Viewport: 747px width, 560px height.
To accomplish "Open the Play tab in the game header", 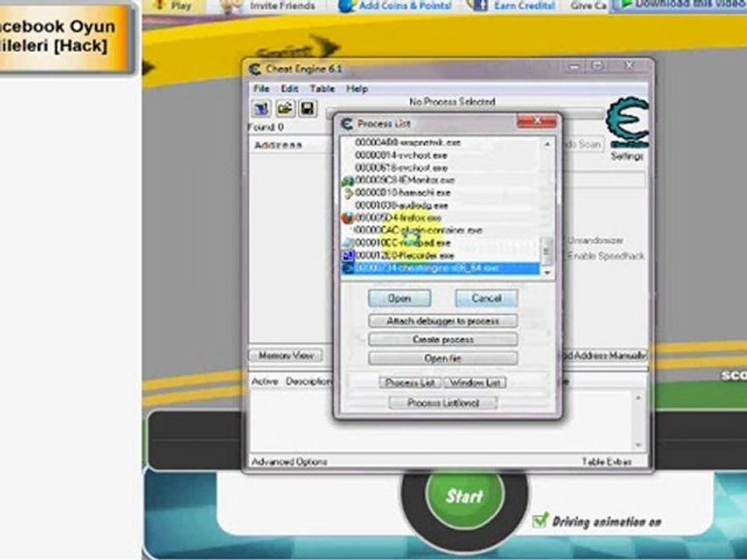I will click(174, 5).
